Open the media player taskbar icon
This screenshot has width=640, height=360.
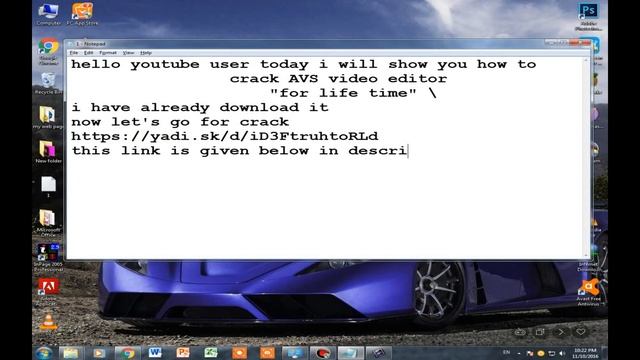click(x=99, y=353)
